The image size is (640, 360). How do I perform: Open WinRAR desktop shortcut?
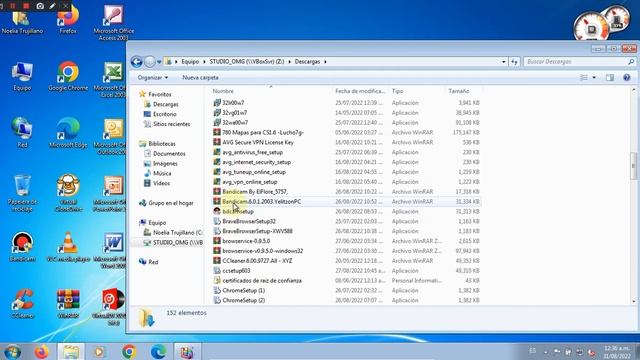tap(68, 304)
